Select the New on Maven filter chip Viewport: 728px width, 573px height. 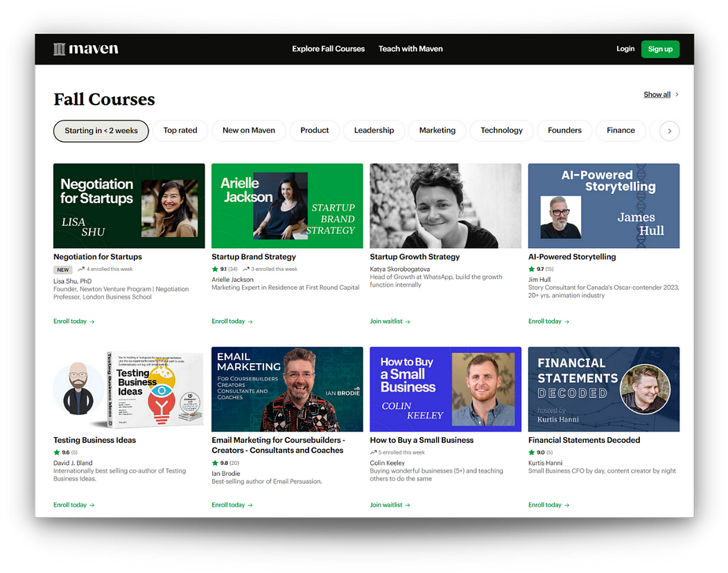[x=249, y=130]
